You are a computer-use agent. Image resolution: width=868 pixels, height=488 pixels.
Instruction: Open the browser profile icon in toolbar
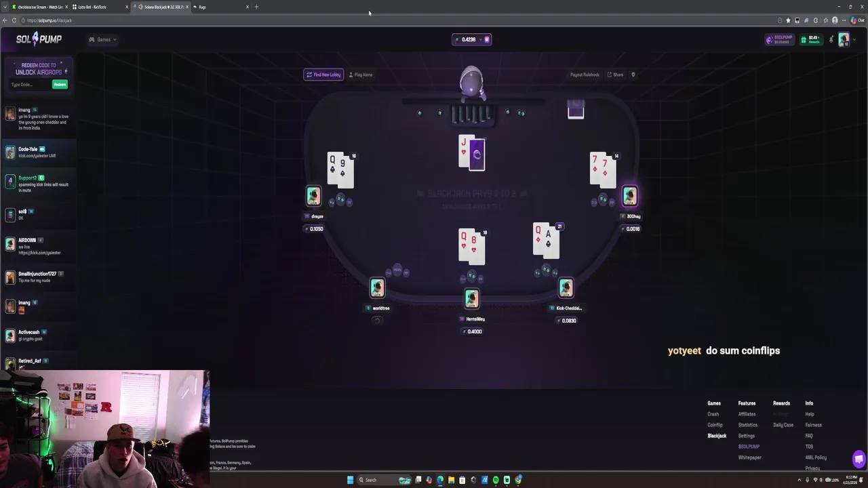coord(835,20)
